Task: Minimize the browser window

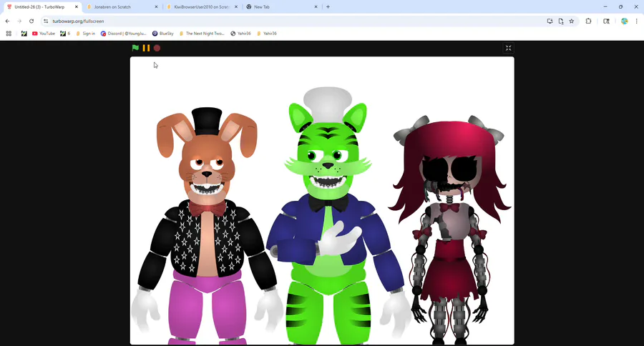Action: tap(605, 7)
